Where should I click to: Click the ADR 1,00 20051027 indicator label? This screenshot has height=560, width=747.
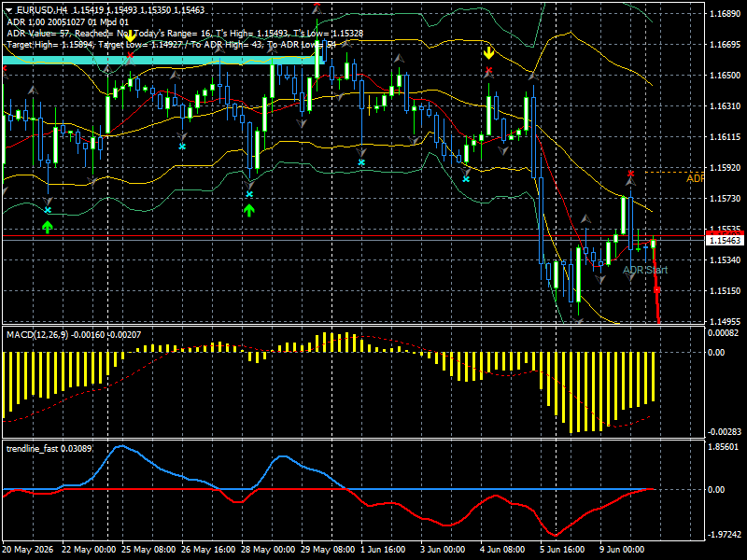point(67,21)
